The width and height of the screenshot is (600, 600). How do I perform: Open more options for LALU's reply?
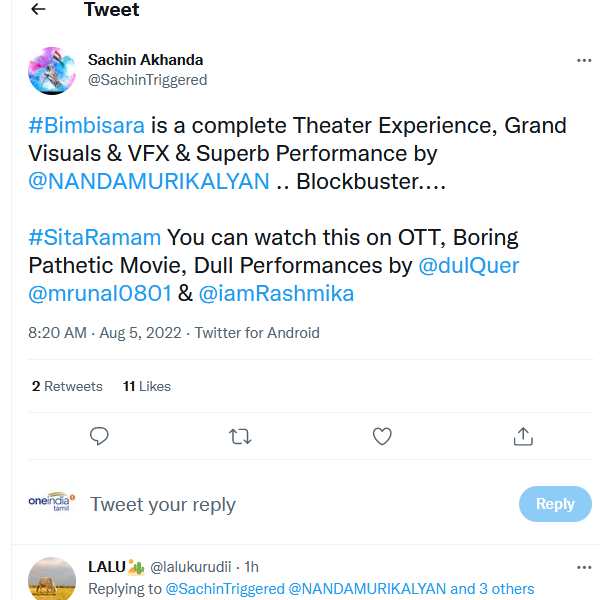pos(584,567)
